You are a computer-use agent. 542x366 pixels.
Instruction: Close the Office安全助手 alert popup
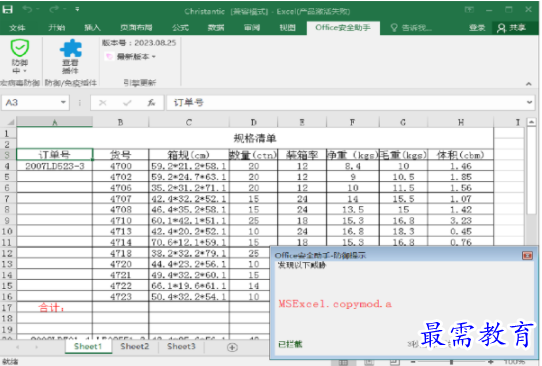tap(527, 255)
